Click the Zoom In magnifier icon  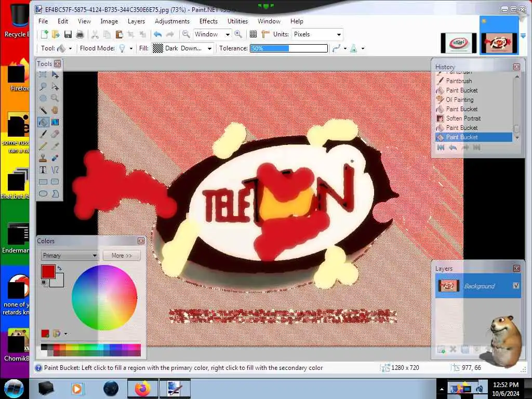238,34
